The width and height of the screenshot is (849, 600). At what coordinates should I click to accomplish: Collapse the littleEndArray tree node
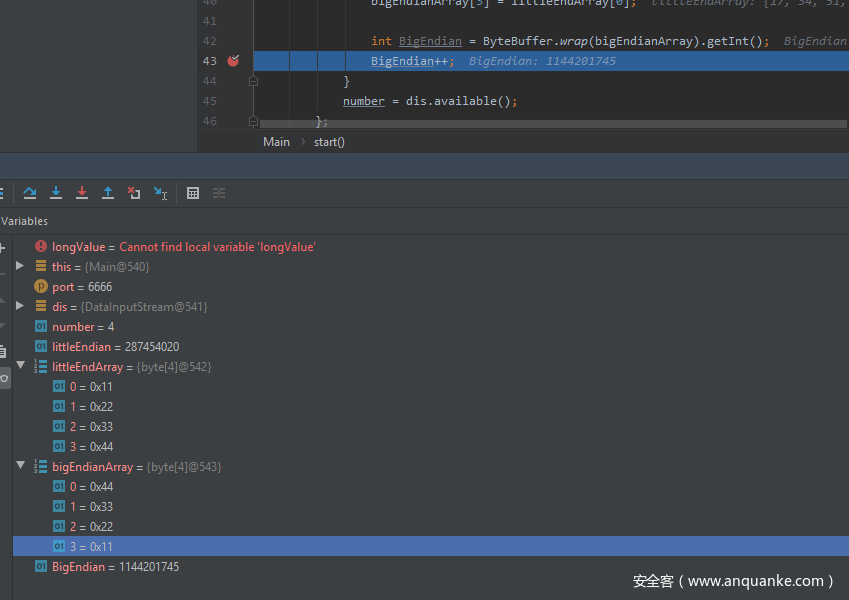click(x=20, y=366)
